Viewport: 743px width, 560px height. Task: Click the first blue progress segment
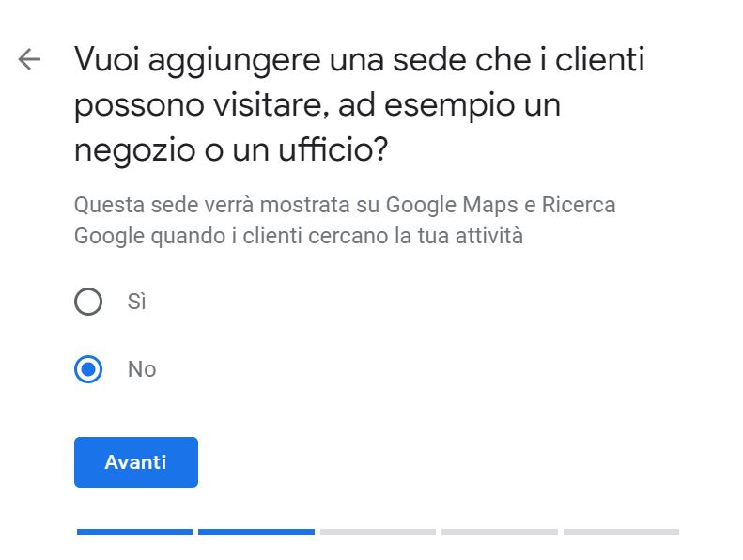(x=134, y=532)
